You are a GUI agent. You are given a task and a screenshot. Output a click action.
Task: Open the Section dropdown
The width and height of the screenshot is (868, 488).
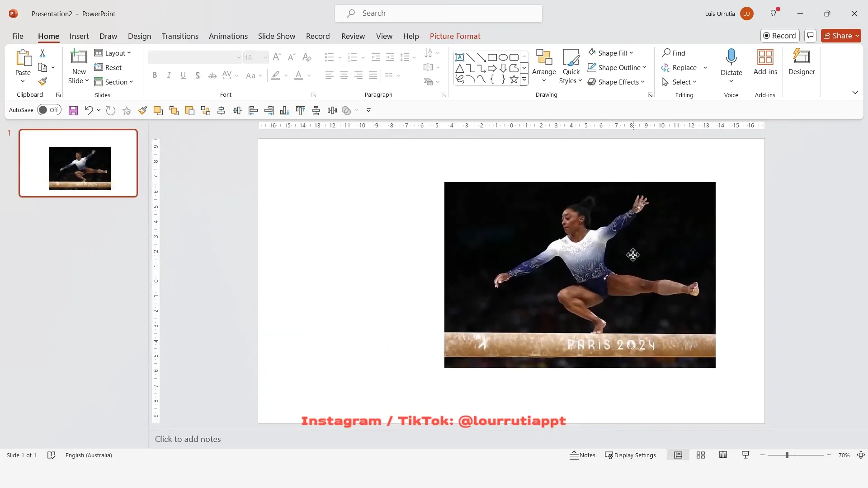tap(113, 82)
